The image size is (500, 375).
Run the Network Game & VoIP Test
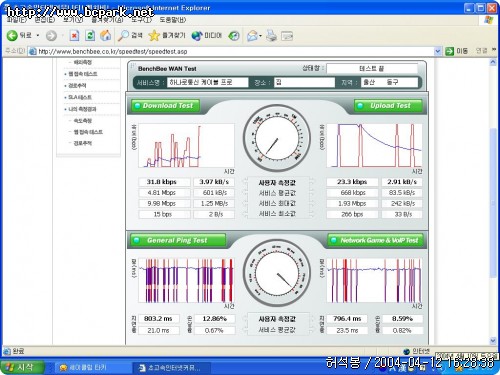click(375, 240)
